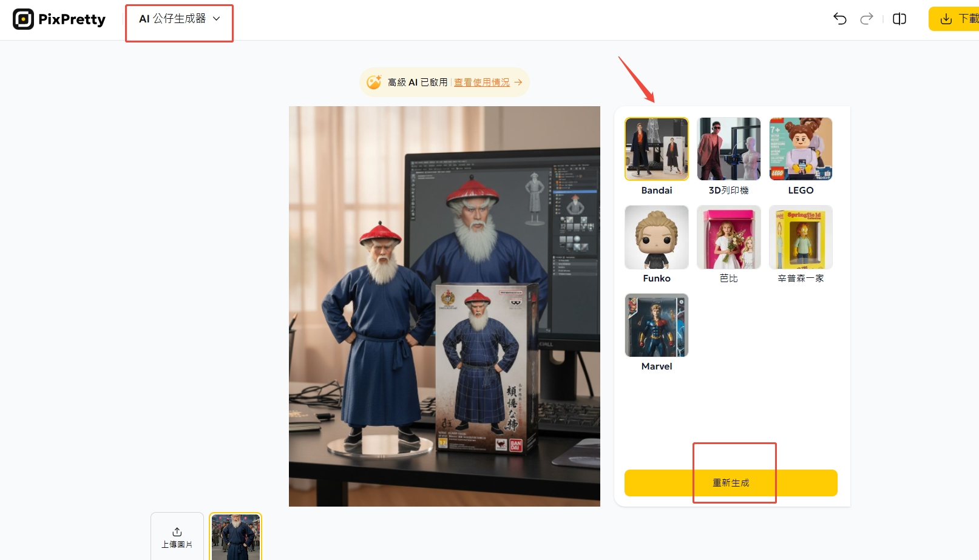Choose the 芭比 doll style
This screenshot has height=560, width=979.
[728, 237]
